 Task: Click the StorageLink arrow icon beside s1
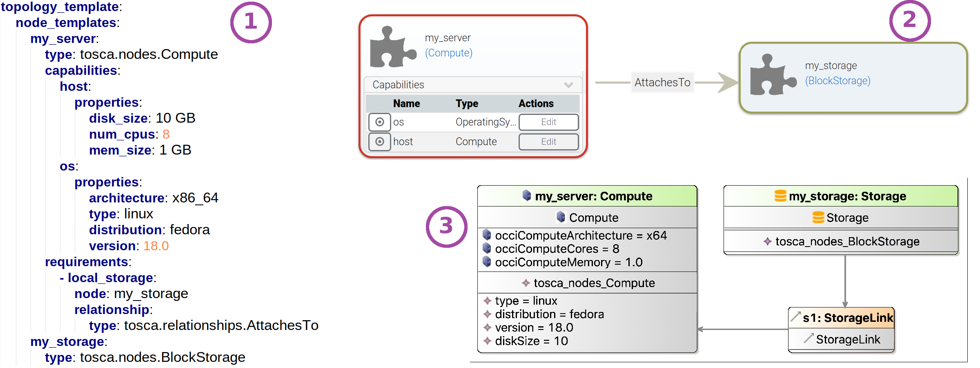pos(795,317)
